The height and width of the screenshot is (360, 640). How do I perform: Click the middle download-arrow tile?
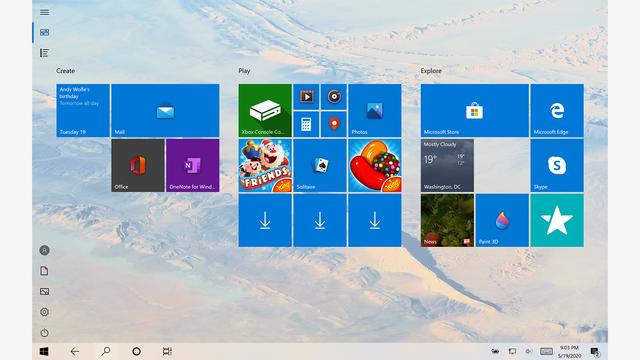point(320,220)
